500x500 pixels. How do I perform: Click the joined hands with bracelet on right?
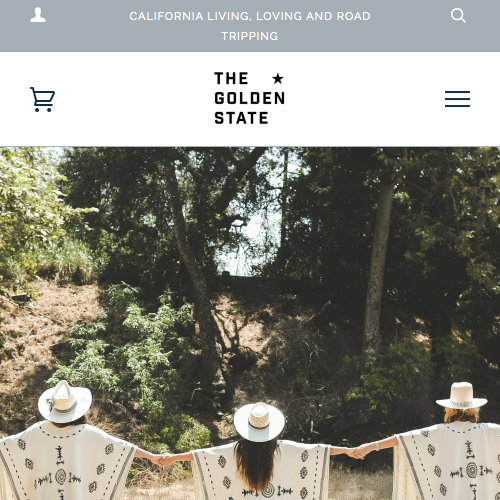pos(358,453)
